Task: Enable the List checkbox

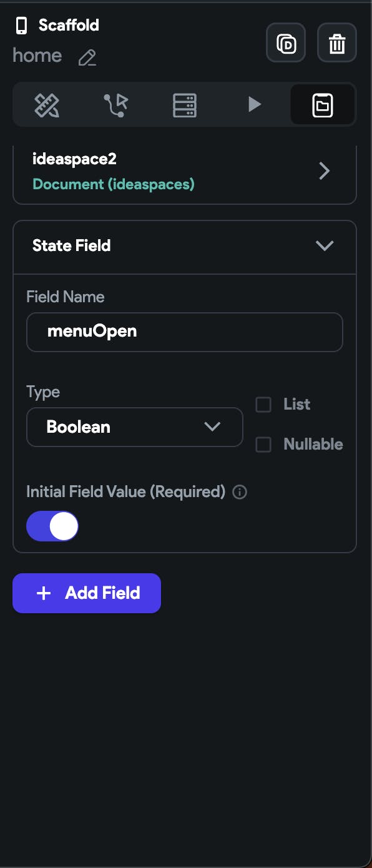Action: (x=263, y=405)
